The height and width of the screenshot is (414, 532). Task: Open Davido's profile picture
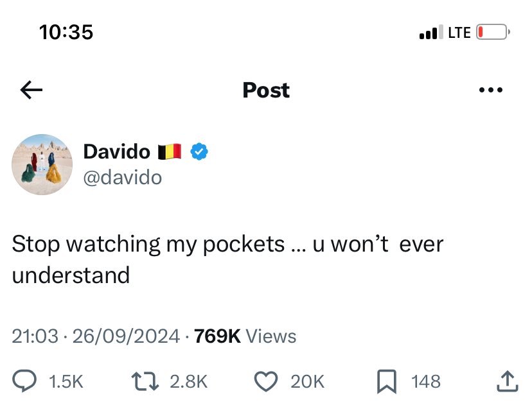tap(42, 164)
